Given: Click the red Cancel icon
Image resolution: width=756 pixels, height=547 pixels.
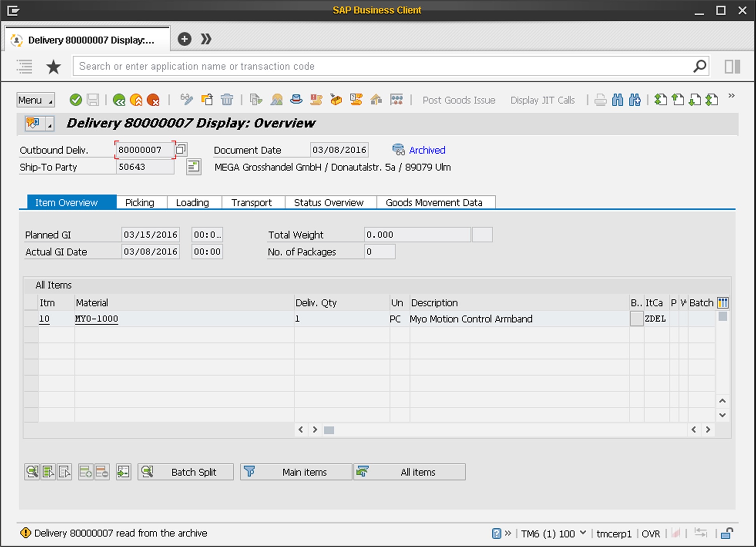Looking at the screenshot, I should [153, 100].
